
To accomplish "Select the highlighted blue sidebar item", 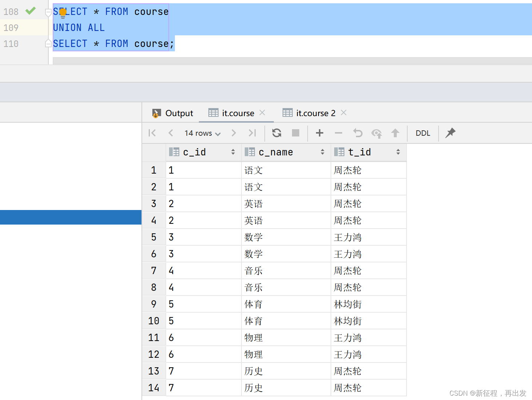I will (71, 217).
